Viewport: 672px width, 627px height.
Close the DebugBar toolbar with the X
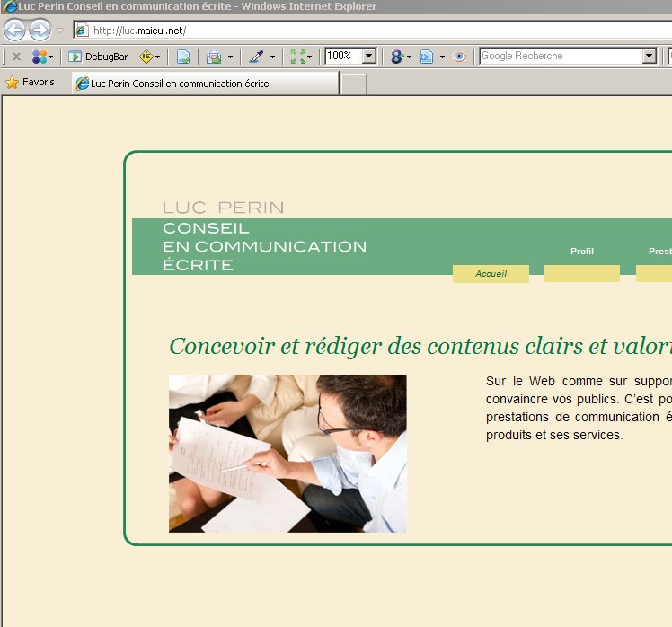[16, 57]
